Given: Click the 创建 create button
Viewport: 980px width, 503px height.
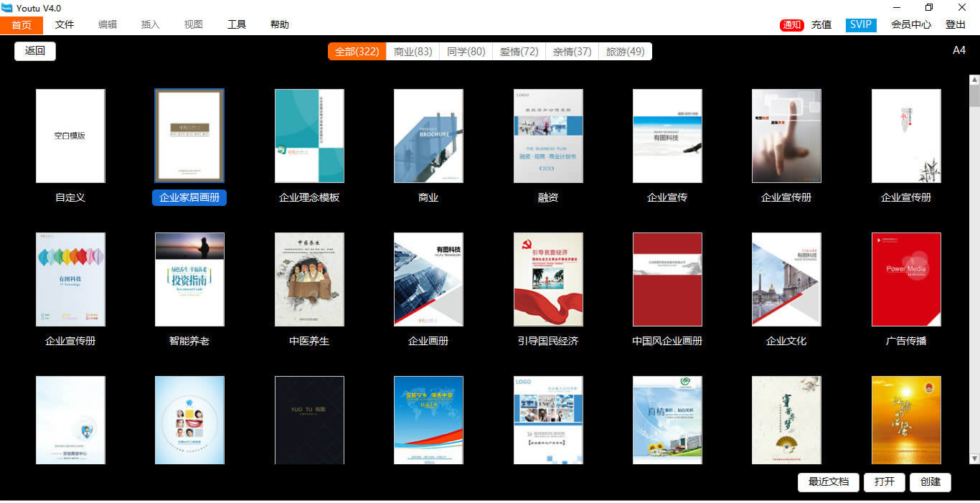Looking at the screenshot, I should pos(930,482).
